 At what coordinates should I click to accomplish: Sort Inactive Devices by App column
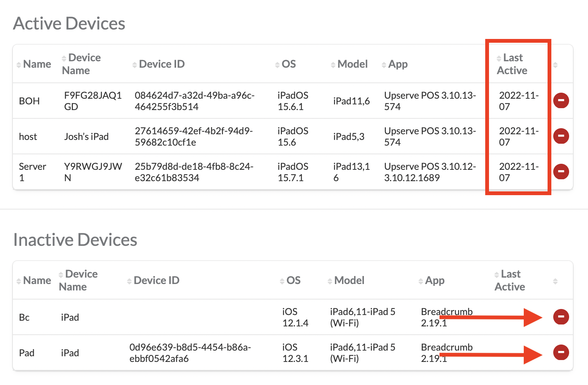[432, 281]
